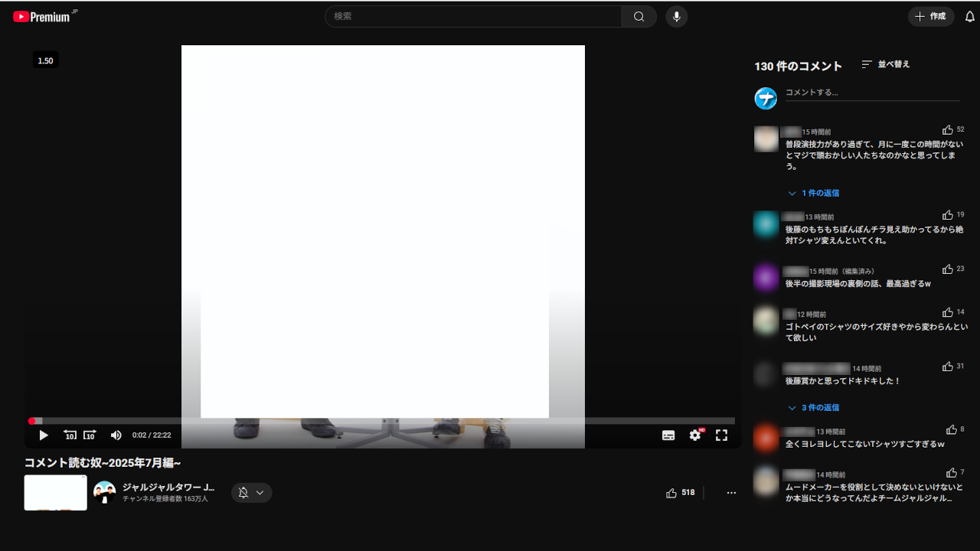Open orange avatar of 8-likes commenter
Screen dimensions: 980x551
click(766, 438)
